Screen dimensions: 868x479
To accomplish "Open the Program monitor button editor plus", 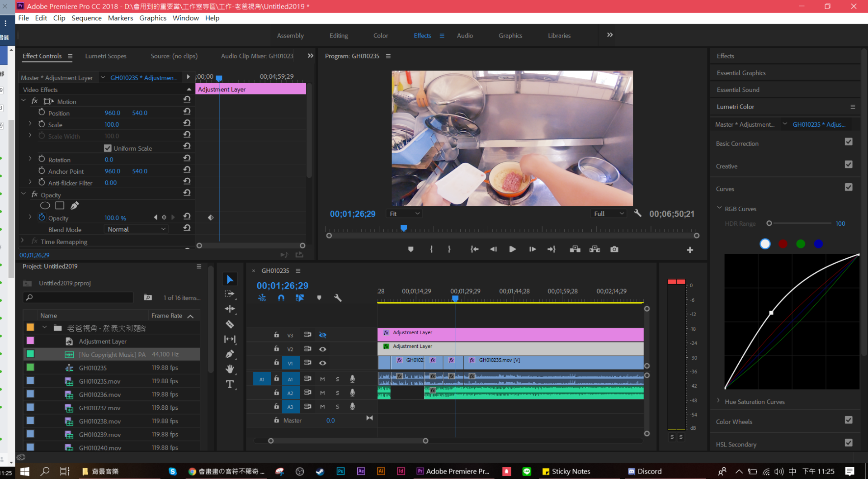I will pyautogui.click(x=690, y=250).
